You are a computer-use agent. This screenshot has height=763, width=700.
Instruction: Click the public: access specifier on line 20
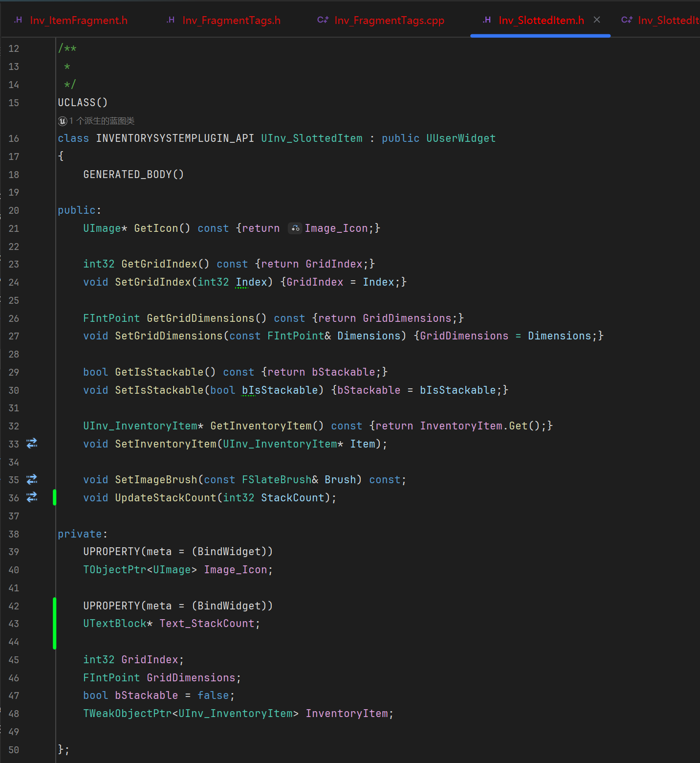point(79,210)
